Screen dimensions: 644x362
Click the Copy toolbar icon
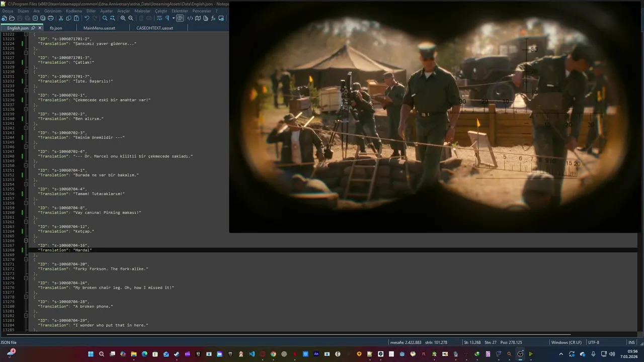click(x=68, y=18)
